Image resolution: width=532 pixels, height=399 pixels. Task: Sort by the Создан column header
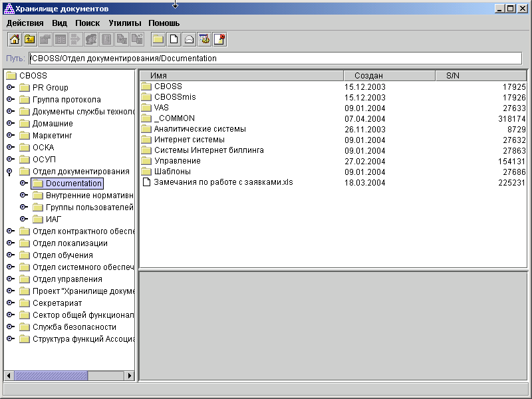389,76
